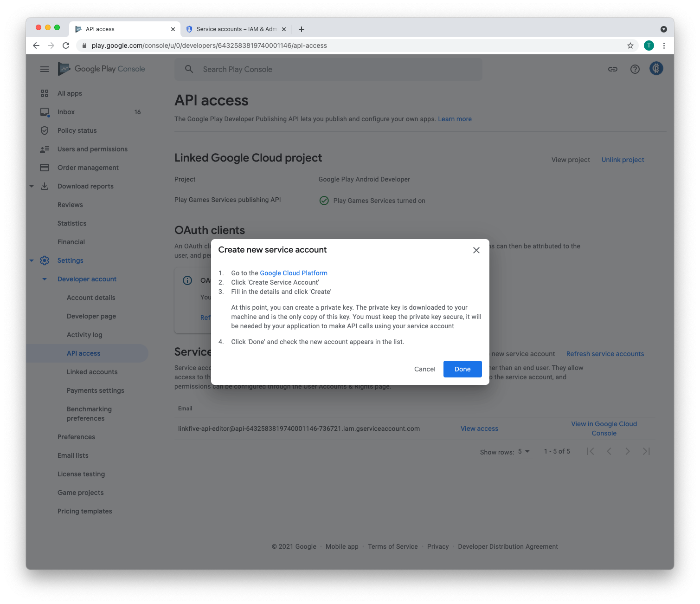Go to the next table page
The height and width of the screenshot is (604, 700).
pyautogui.click(x=628, y=451)
